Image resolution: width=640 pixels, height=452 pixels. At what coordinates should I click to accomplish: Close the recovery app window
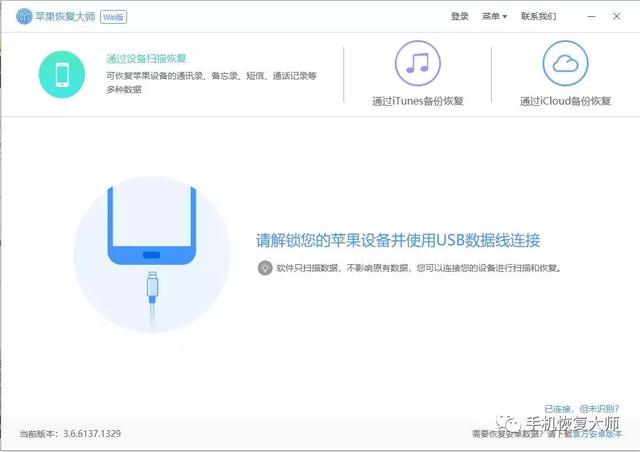pos(617,16)
